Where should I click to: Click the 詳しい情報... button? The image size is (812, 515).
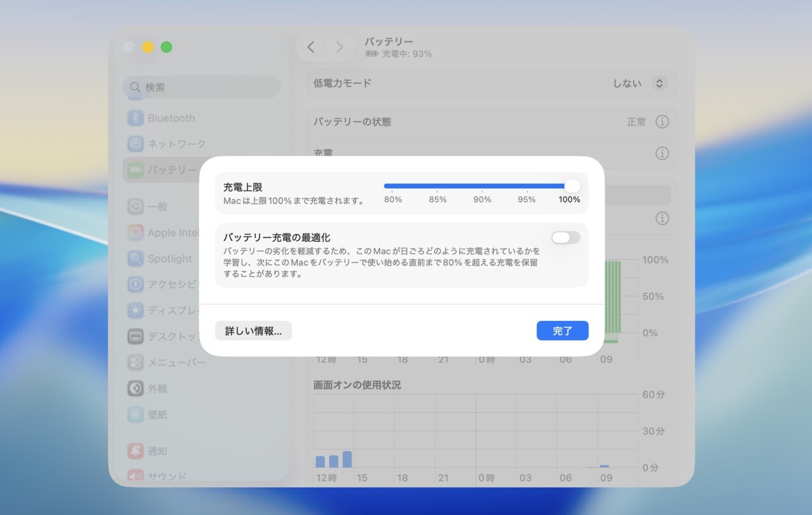pos(253,331)
